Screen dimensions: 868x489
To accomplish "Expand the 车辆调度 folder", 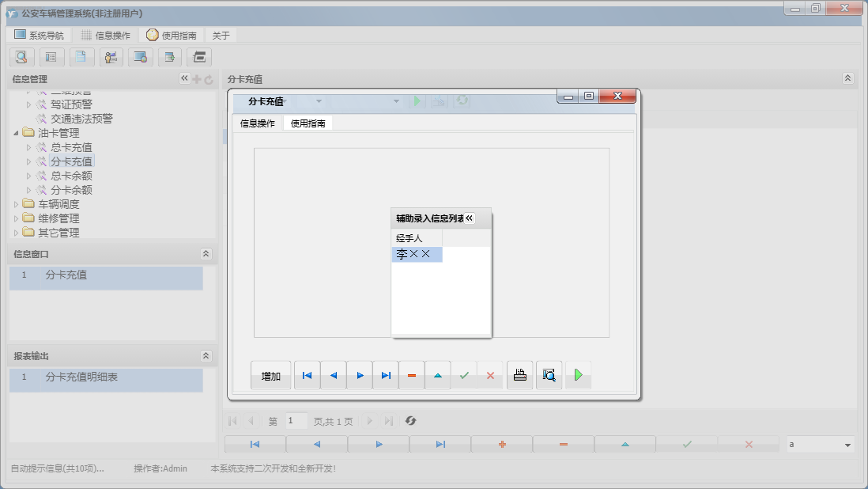I will 16,204.
